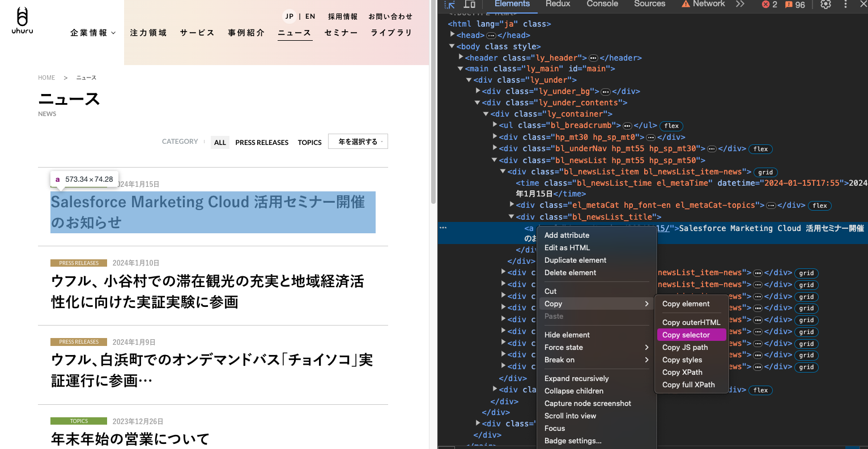Select Add attribute in context menu
The width and height of the screenshot is (868, 449).
597,235
